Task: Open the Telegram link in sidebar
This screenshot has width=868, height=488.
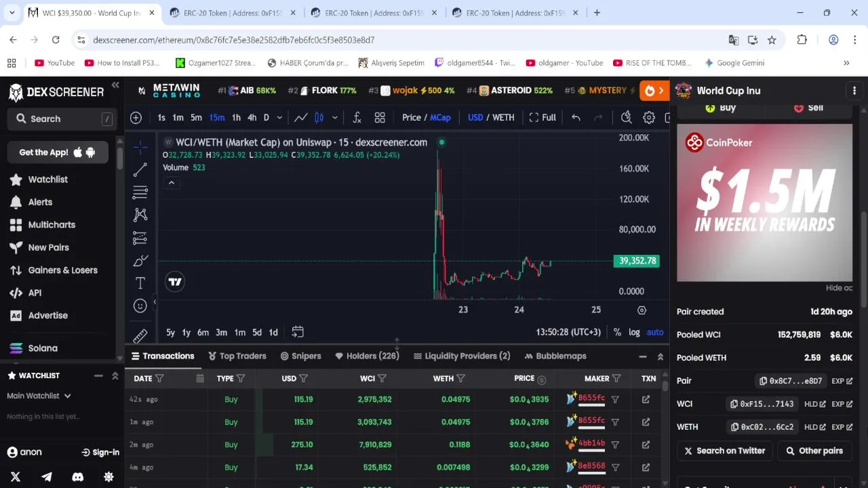Action: [47, 477]
